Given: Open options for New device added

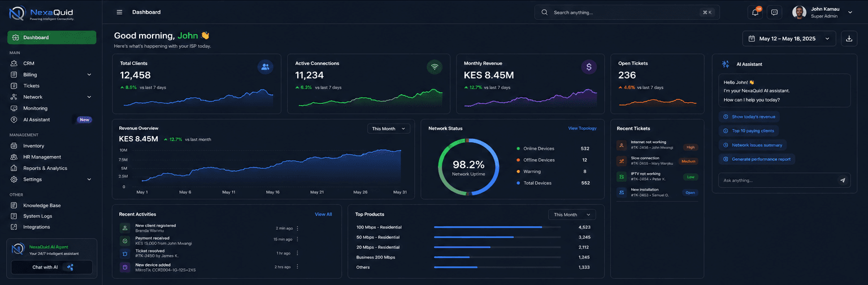Looking at the screenshot, I should (x=298, y=267).
